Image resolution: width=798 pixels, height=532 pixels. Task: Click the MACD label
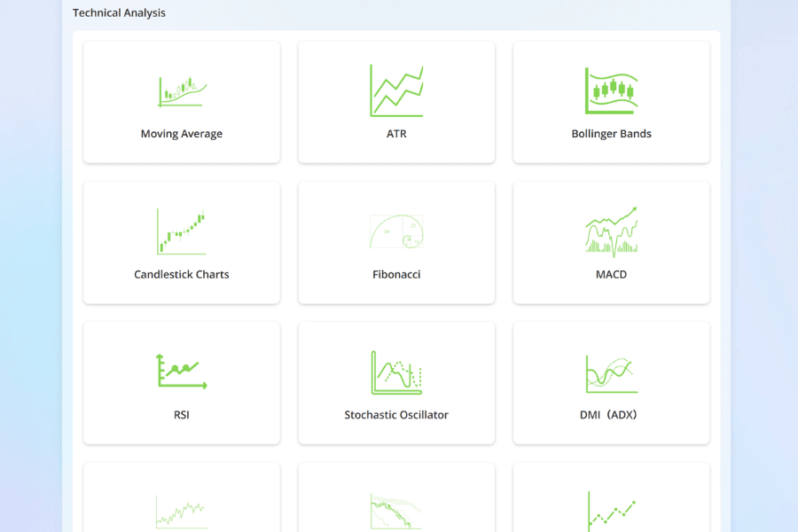point(611,274)
